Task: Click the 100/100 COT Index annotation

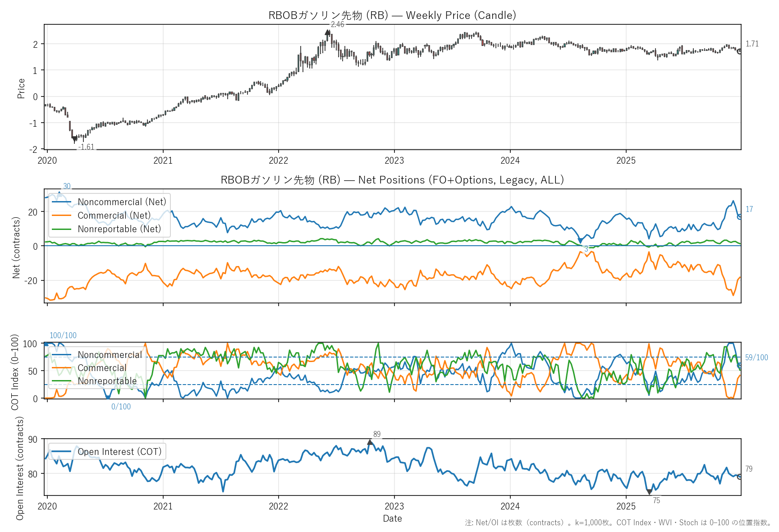Action: click(x=63, y=335)
